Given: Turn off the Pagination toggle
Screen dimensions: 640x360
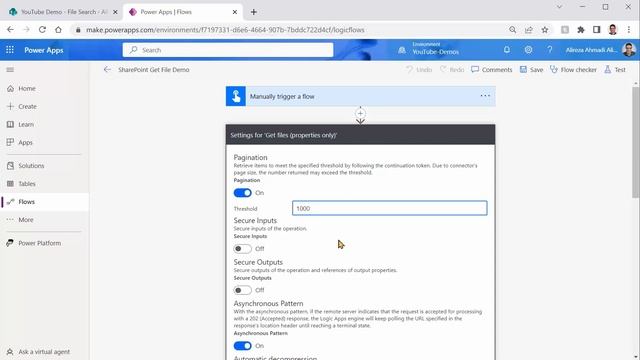Looking at the screenshot, I should point(242,193).
